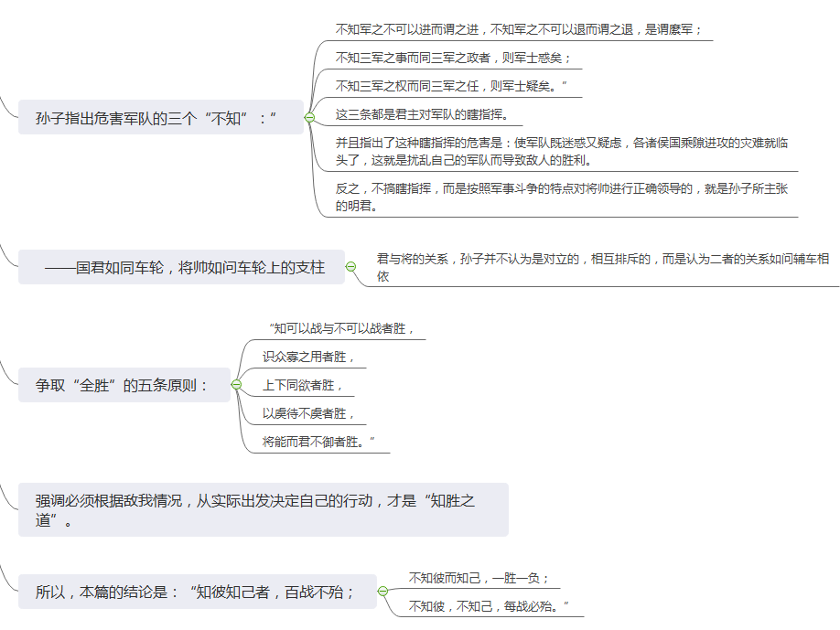
Task: Collapse the 孙子指出危害军队的三个"不知" branch
Action: click(x=309, y=117)
